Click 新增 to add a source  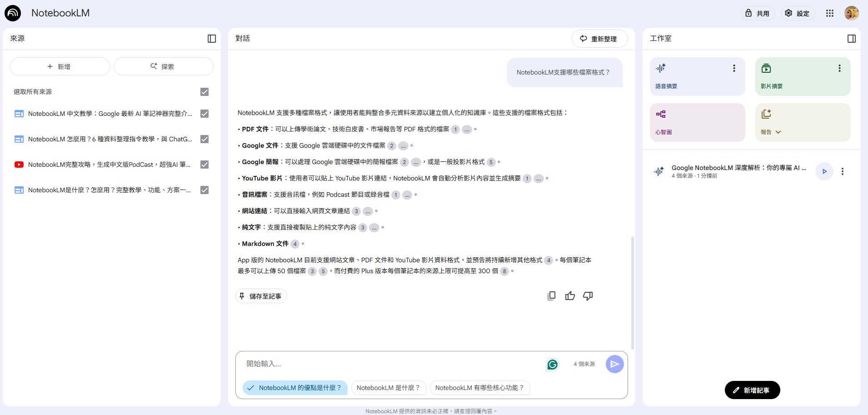[60, 66]
